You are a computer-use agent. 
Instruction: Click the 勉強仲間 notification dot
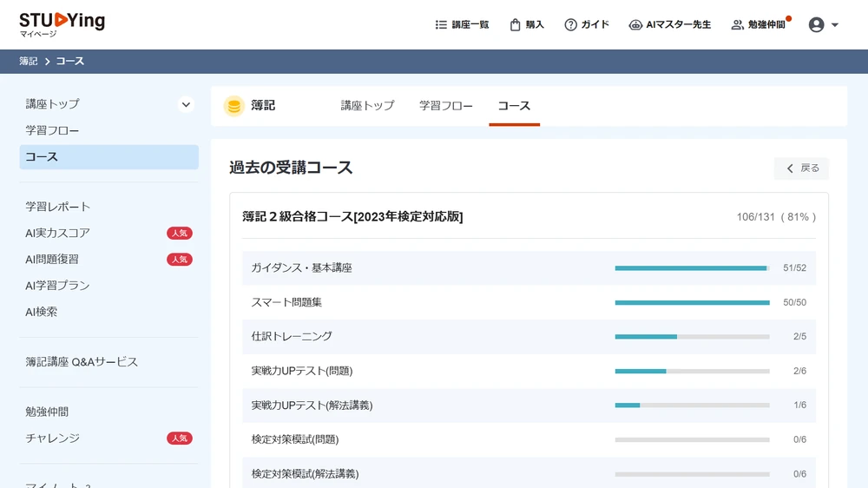click(788, 19)
